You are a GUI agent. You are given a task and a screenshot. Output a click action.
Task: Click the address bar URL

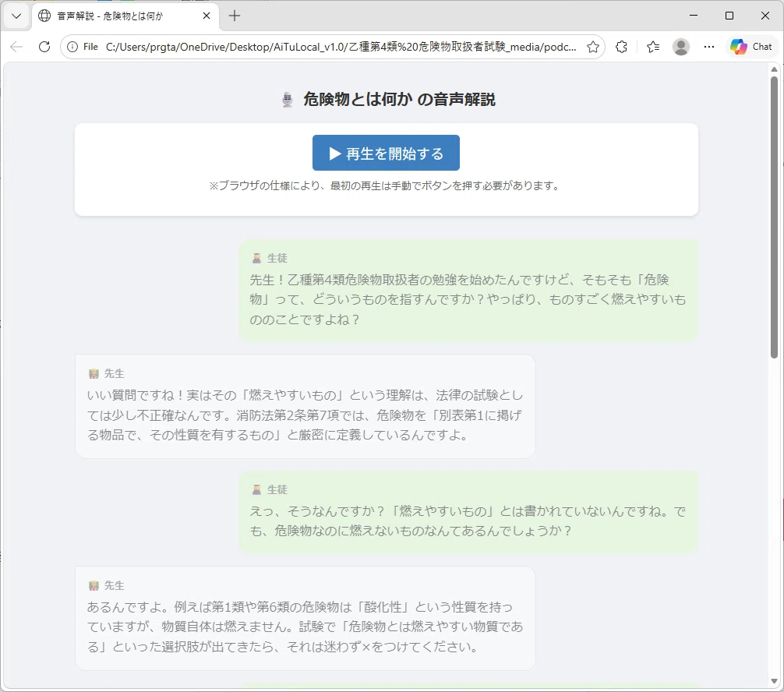click(x=341, y=47)
